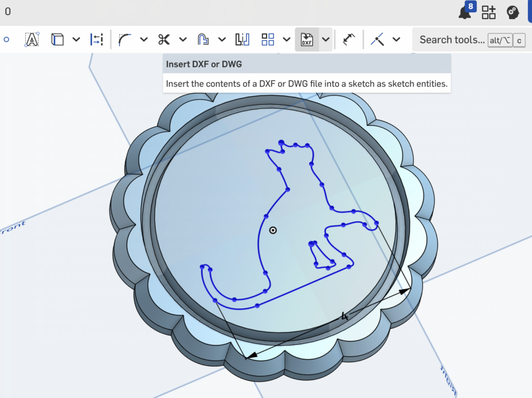Select the Text sketch tool

(x=32, y=39)
